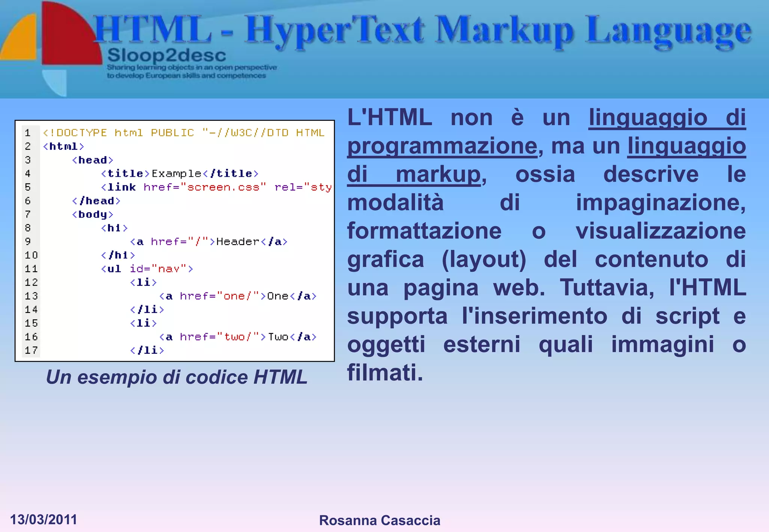769x532 pixels.
Task: Click the tagline "Sharing learning objects in an open perspective"
Action: coord(192,68)
